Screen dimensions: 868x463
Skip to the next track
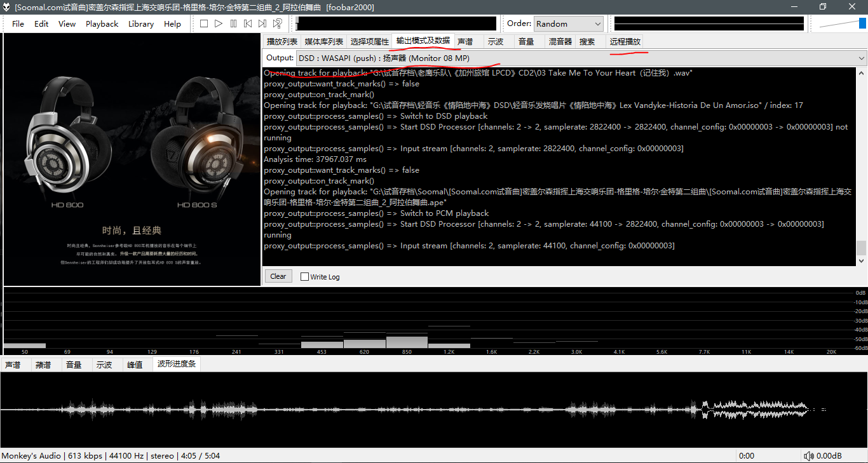(x=262, y=23)
